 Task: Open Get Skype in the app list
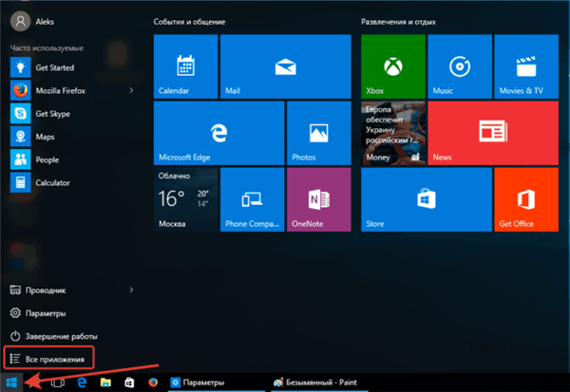(x=73, y=114)
